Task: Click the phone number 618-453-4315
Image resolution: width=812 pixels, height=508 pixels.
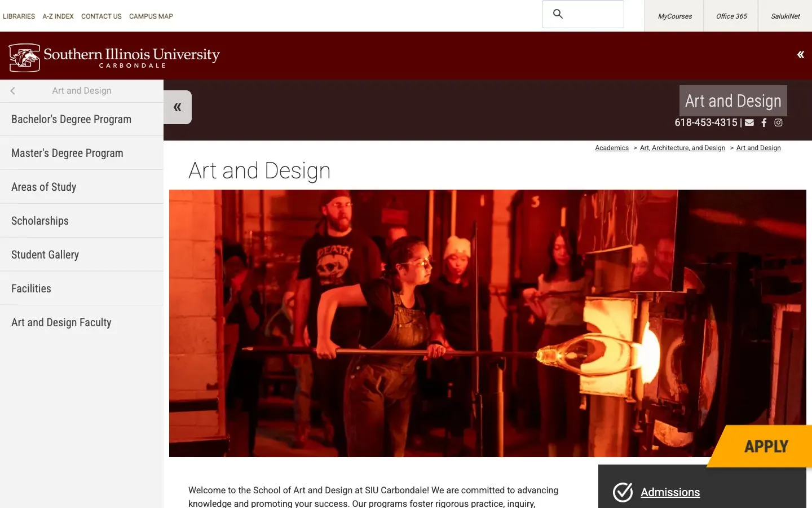Action: [706, 122]
